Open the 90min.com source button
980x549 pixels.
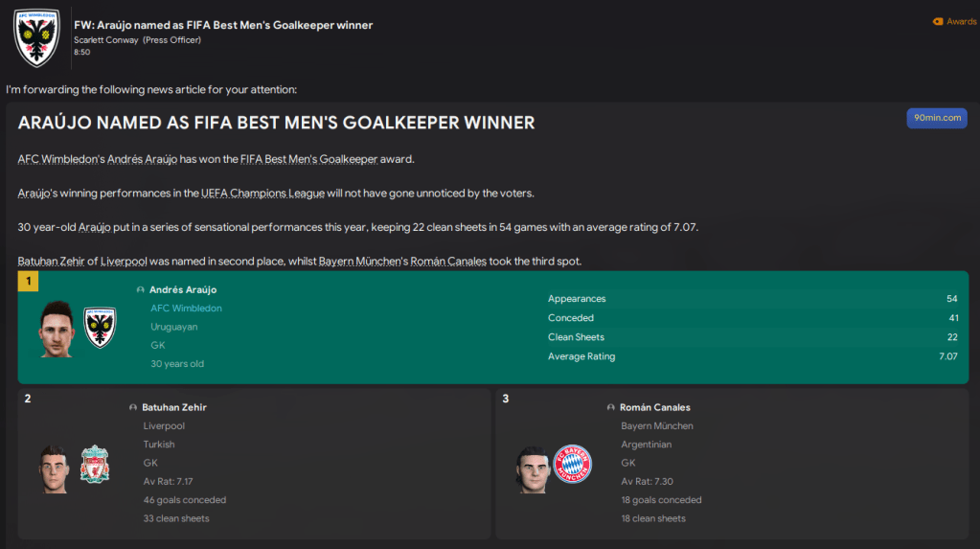(937, 118)
